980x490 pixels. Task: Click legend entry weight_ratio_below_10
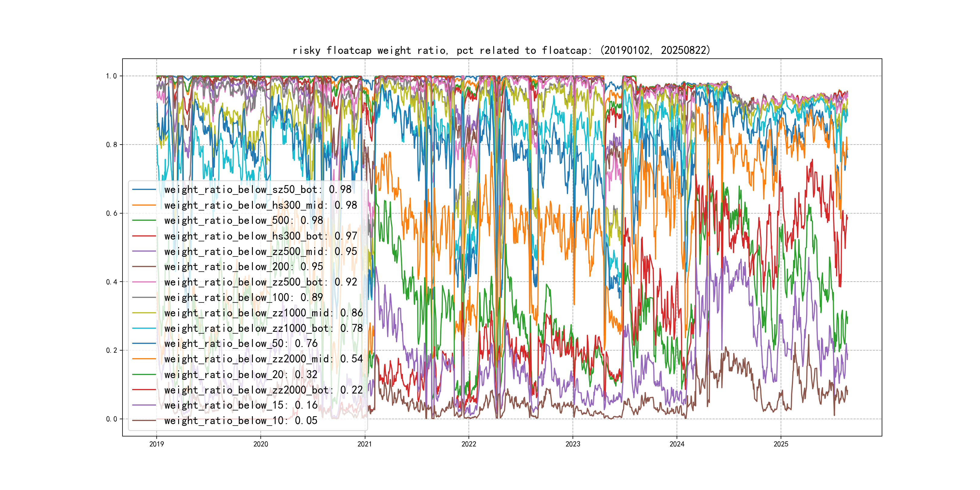tap(240, 421)
